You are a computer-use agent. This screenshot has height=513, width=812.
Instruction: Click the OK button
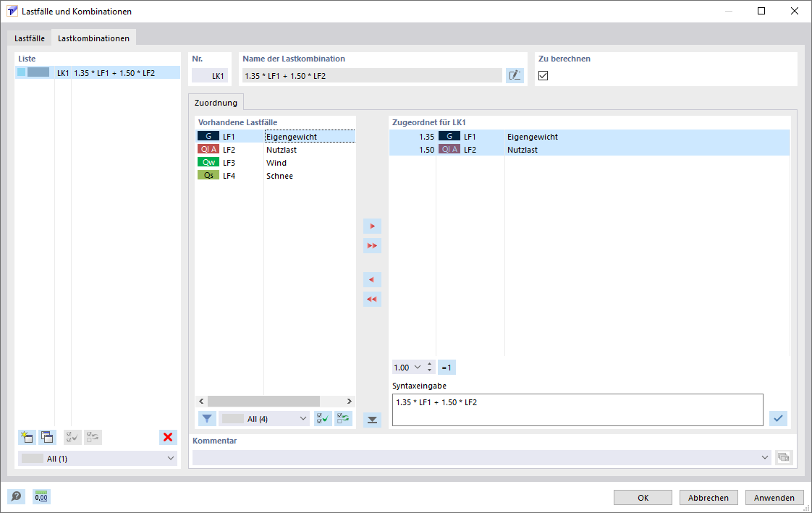point(643,498)
